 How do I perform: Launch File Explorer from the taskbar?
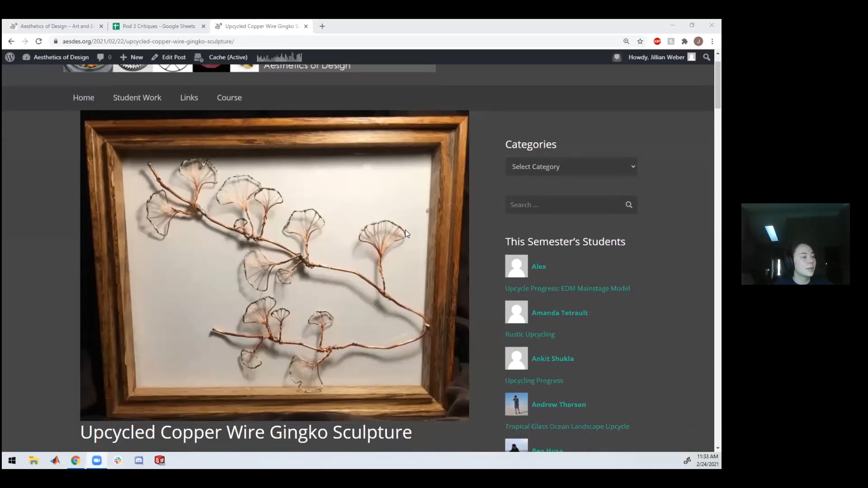[34, 460]
